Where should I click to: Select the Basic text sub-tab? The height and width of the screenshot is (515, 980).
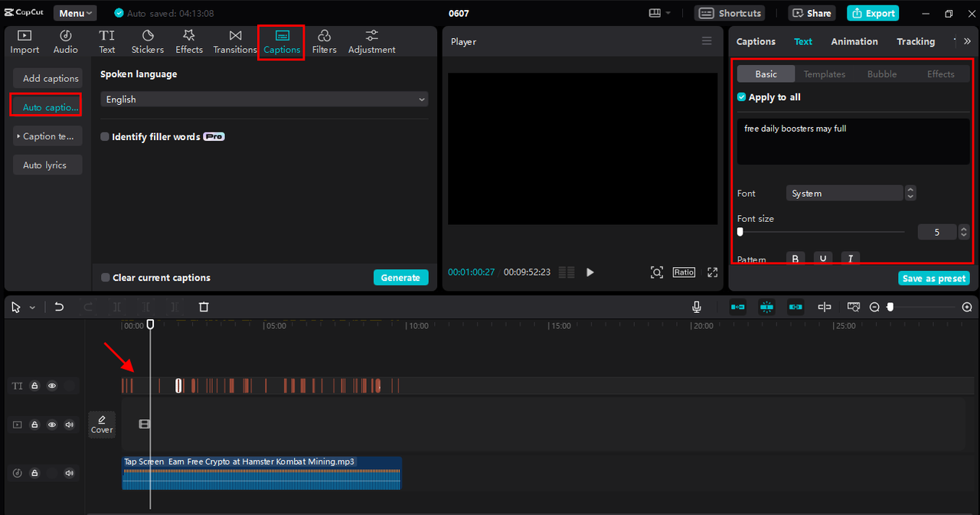point(766,74)
